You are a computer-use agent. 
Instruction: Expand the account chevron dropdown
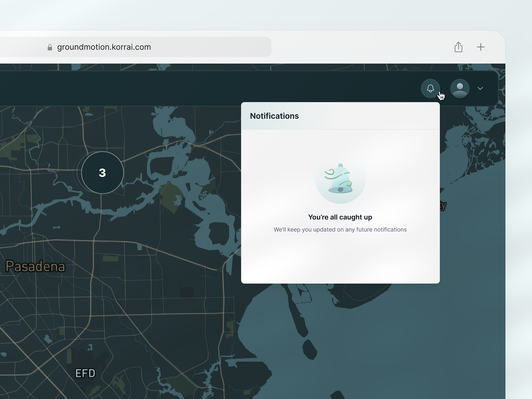[480, 88]
